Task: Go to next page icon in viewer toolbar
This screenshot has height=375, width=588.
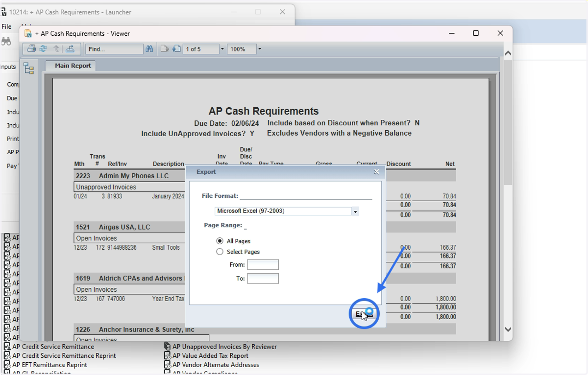Action: (x=176, y=49)
